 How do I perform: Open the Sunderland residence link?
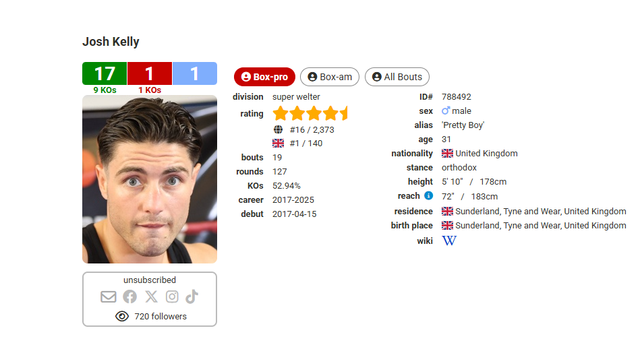pyautogui.click(x=540, y=211)
